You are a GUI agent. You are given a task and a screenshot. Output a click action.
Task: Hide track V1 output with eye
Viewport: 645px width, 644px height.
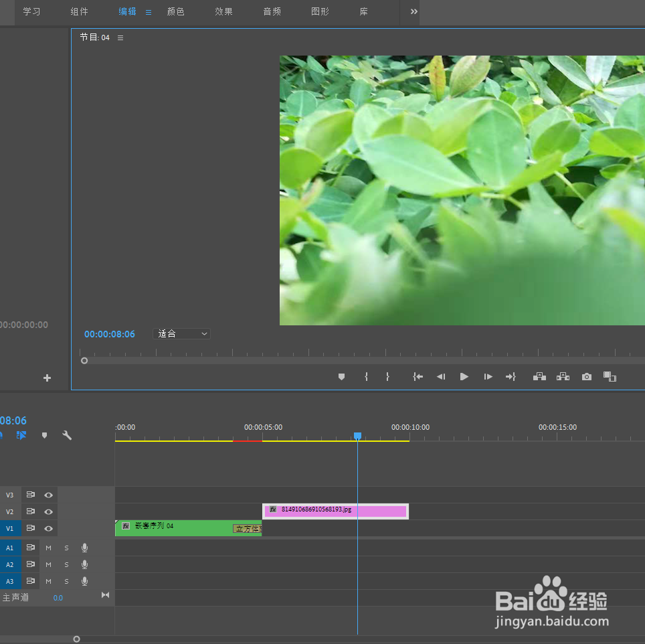[x=49, y=528]
